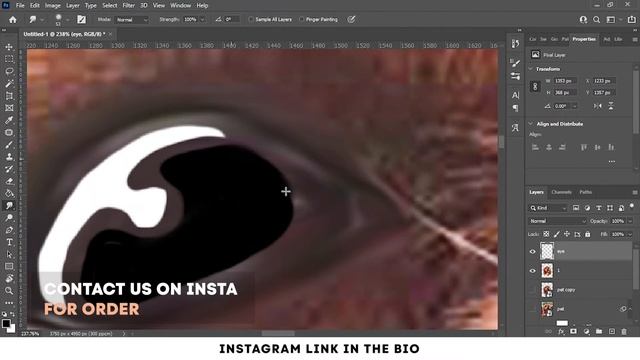Click delete layer trash icon
This screenshot has height=360, width=640.
pyautogui.click(x=624, y=331)
